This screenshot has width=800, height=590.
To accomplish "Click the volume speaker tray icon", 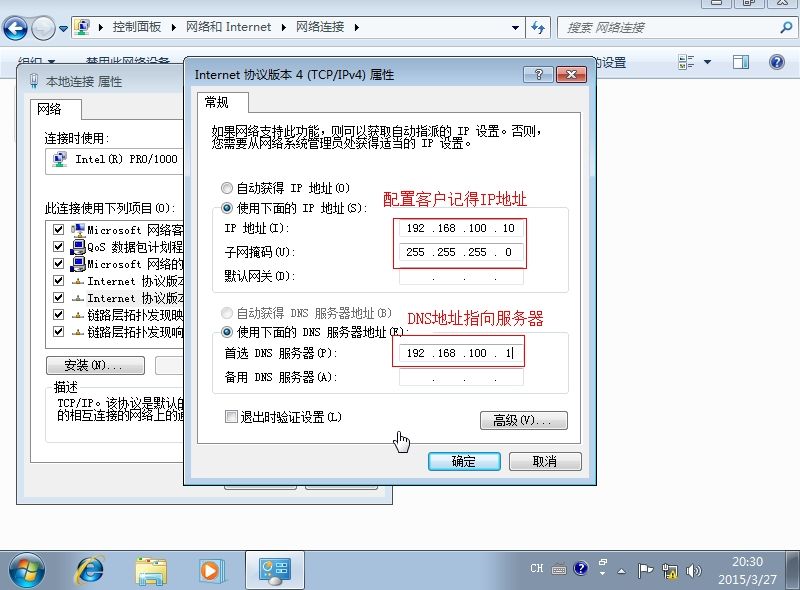I will click(694, 570).
